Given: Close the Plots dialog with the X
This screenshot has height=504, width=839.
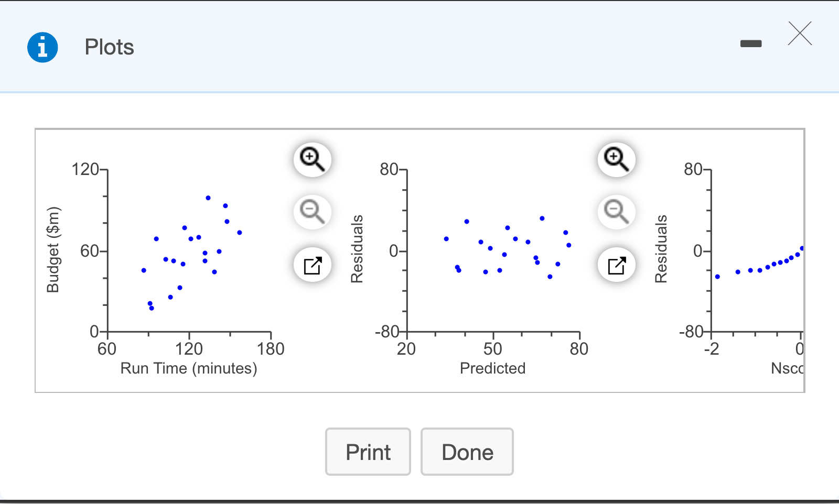Looking at the screenshot, I should click(800, 34).
